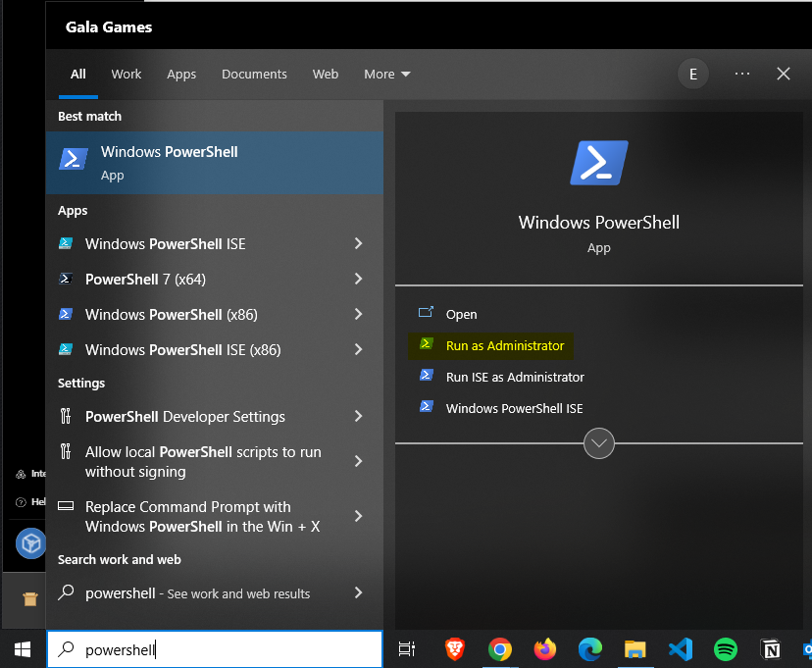Choose Run ISE as Administrator
812x668 pixels.
515,377
